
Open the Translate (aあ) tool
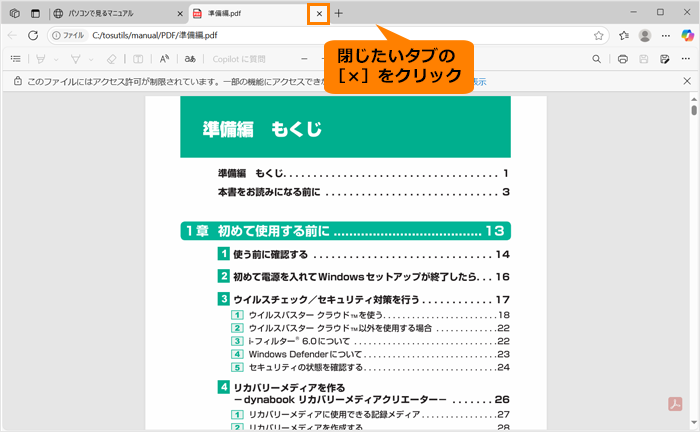pyautogui.click(x=190, y=59)
